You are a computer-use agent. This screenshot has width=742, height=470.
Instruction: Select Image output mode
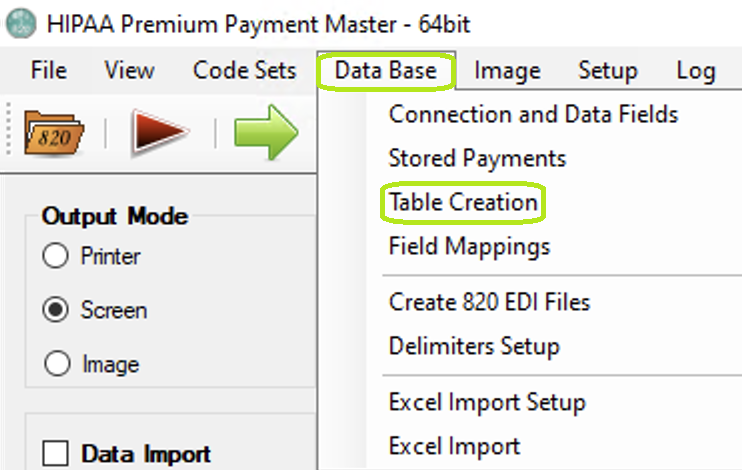click(x=57, y=364)
